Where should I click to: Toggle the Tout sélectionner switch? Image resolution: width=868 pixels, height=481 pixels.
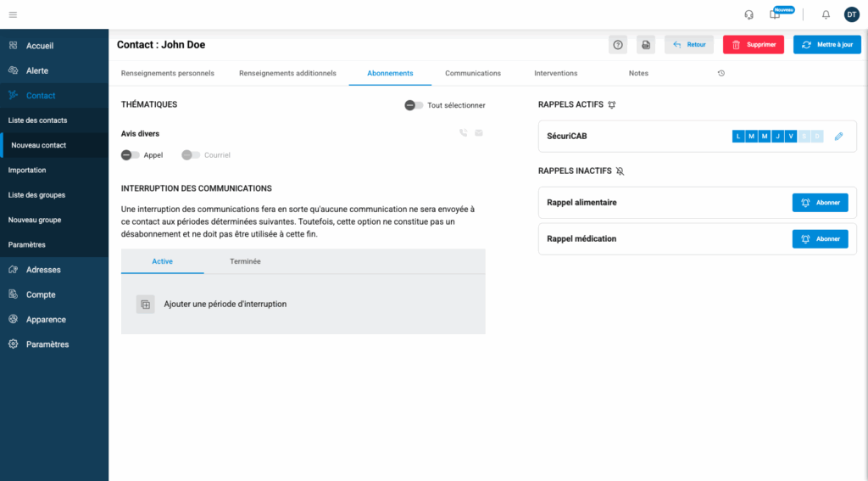[414, 105]
